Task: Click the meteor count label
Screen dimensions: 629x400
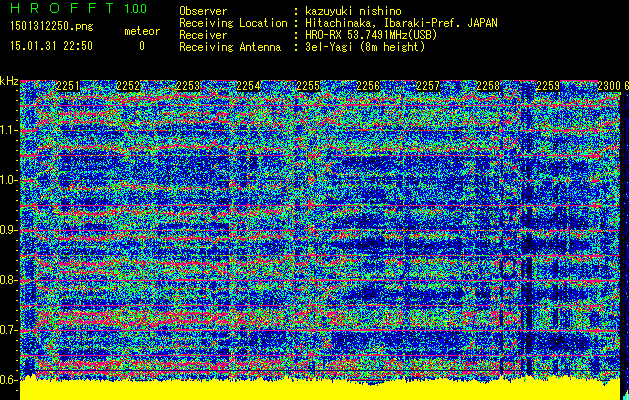Action: [141, 31]
